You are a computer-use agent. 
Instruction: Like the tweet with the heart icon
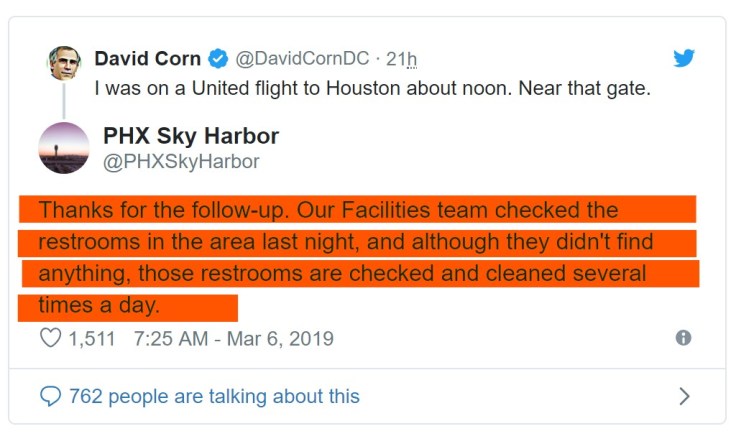[x=50, y=339]
